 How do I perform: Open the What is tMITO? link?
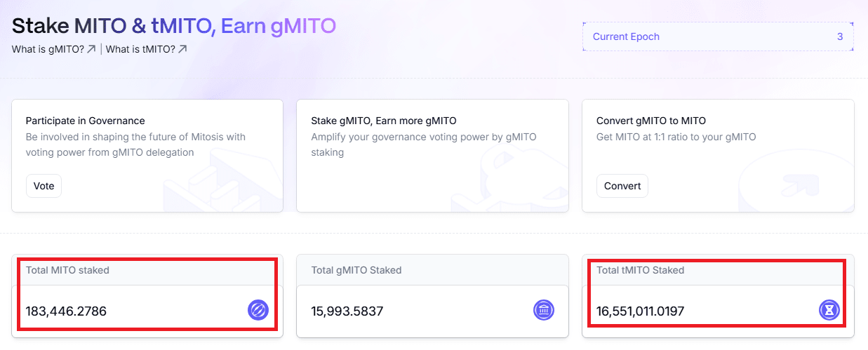[140, 49]
